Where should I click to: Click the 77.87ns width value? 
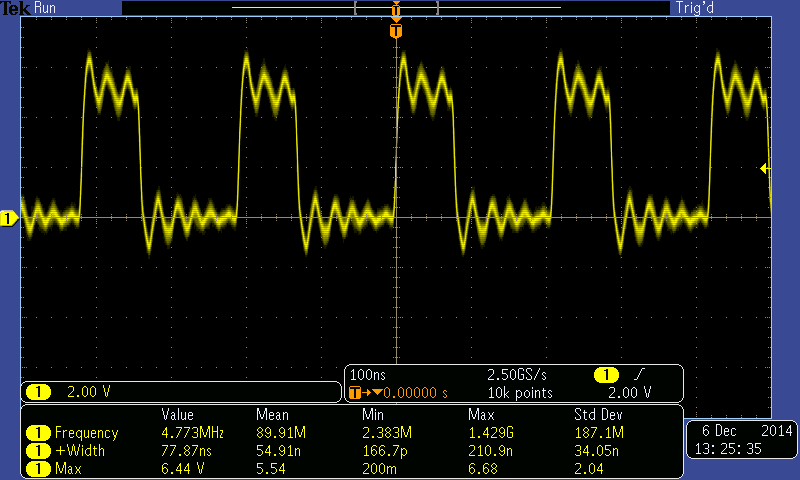pyautogui.click(x=186, y=451)
